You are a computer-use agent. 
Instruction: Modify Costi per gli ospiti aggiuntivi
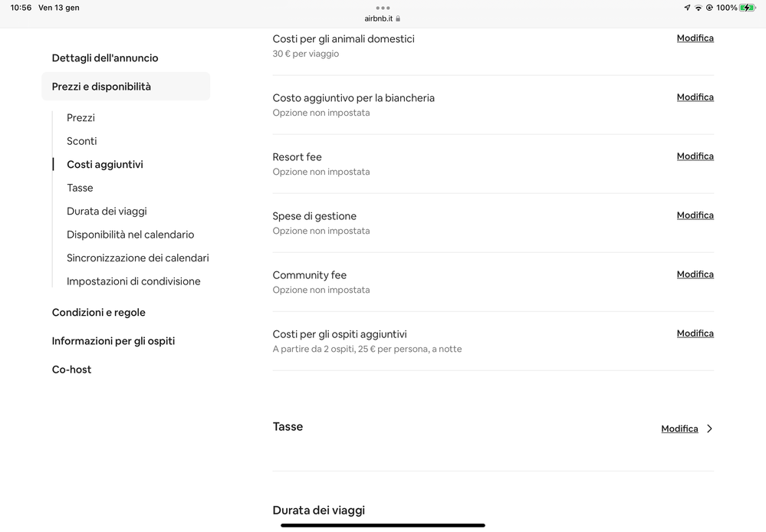point(695,333)
